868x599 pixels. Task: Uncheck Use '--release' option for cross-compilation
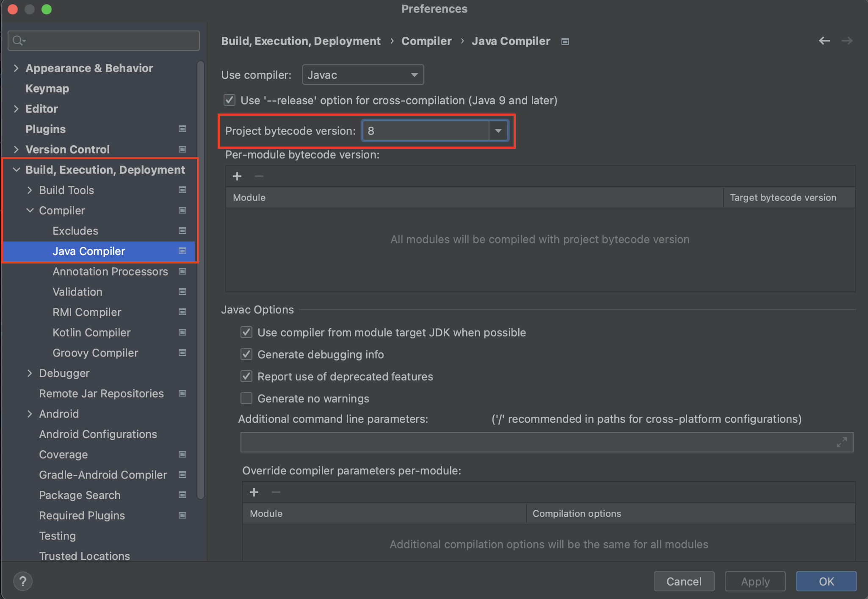click(229, 100)
